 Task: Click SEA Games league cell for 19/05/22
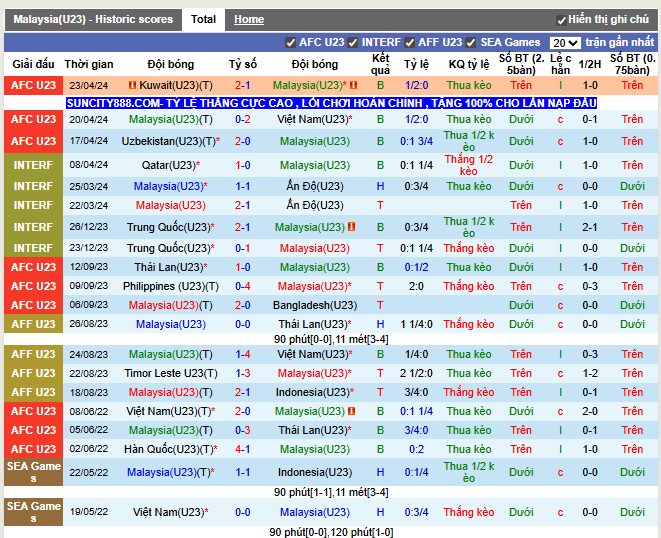pyautogui.click(x=33, y=512)
